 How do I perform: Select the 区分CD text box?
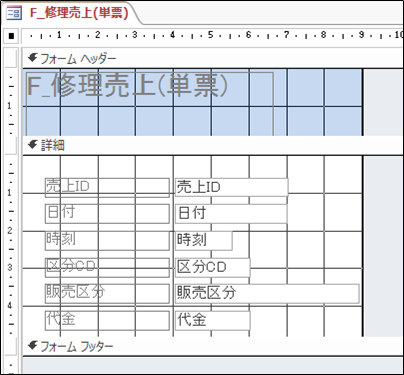coord(213,267)
